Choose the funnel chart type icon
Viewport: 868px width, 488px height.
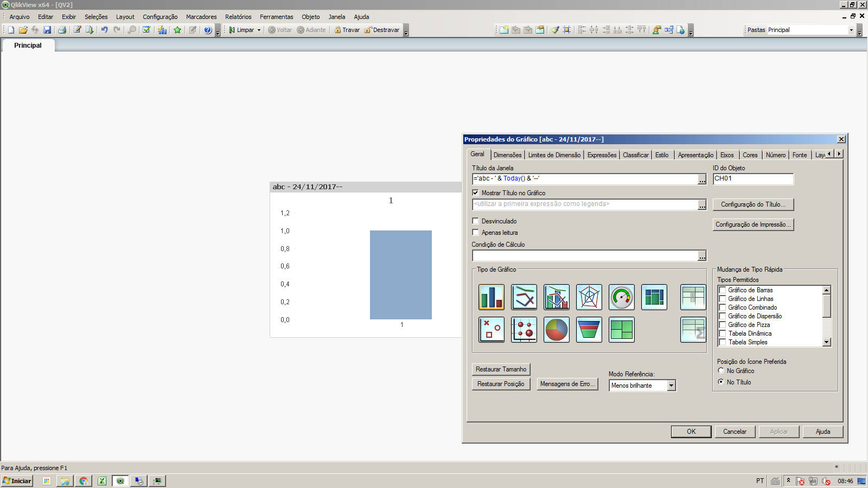click(x=589, y=330)
